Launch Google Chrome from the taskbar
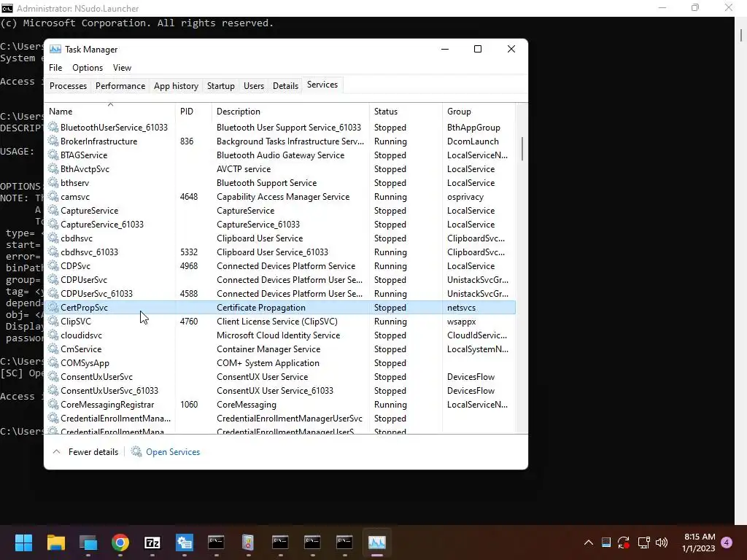The image size is (747, 560). [120, 542]
